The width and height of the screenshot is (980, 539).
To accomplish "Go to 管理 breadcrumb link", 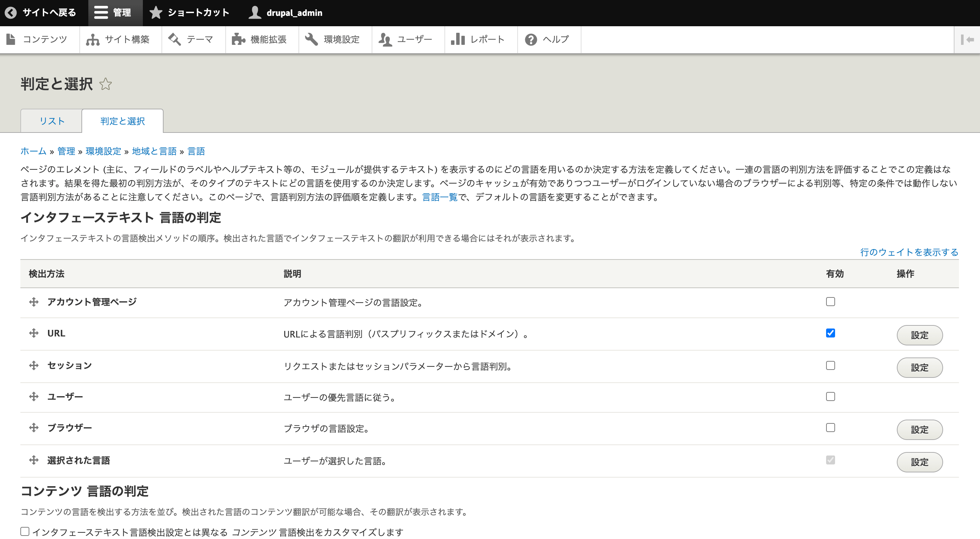I will [x=66, y=151].
